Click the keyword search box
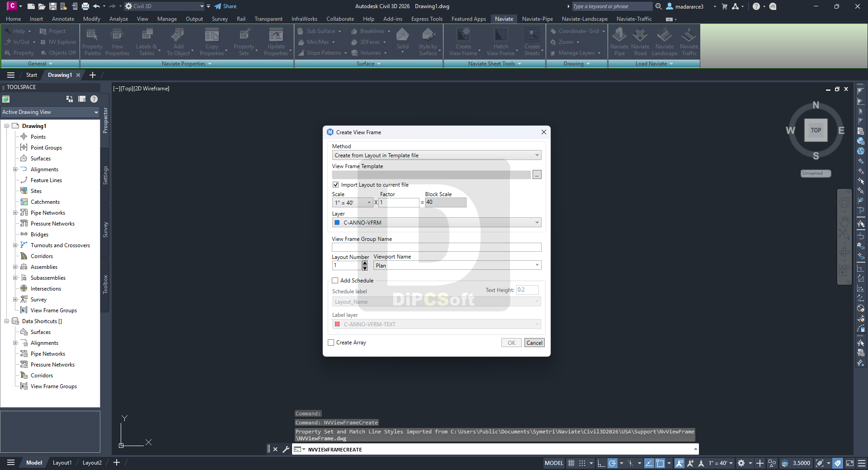Screen dimensions: 868x470 point(612,6)
